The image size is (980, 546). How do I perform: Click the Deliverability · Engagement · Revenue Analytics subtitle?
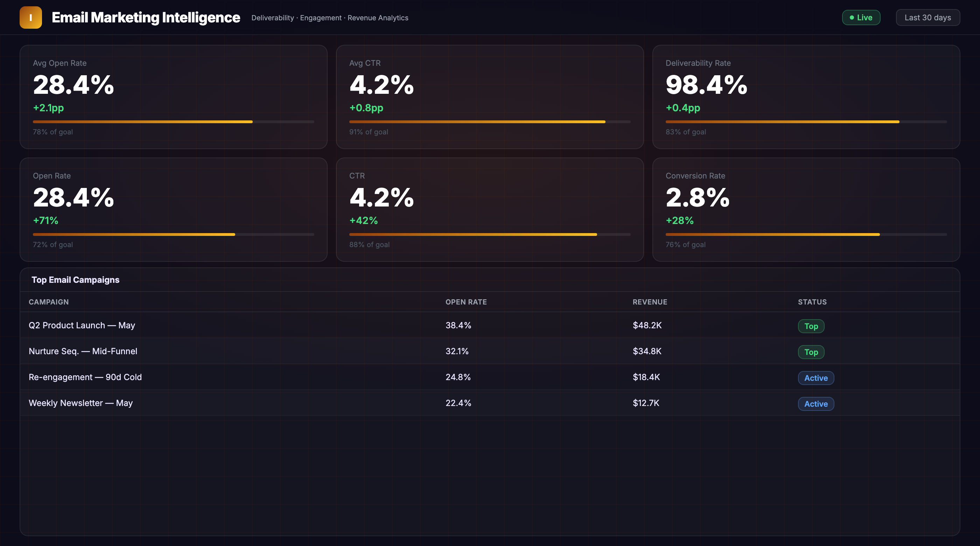(x=330, y=18)
